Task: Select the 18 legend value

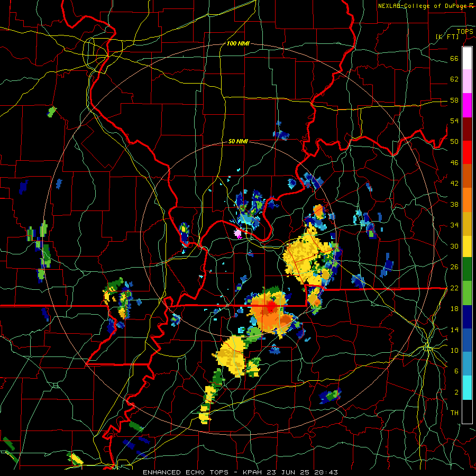Action: click(x=454, y=309)
